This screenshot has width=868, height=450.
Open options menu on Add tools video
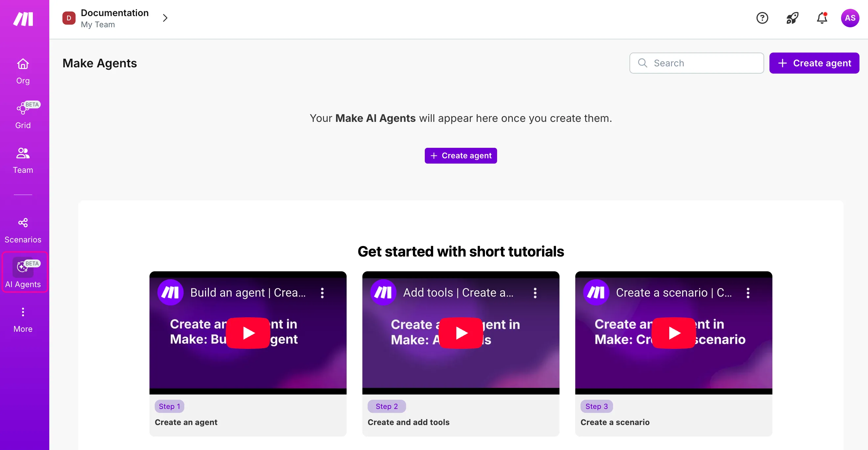tap(535, 293)
